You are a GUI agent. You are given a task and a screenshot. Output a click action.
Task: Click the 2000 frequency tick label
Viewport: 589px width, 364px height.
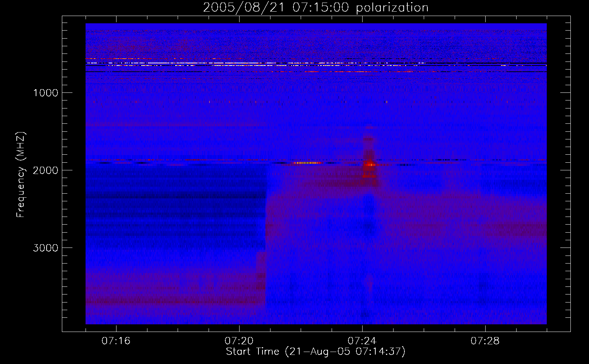[46, 170]
